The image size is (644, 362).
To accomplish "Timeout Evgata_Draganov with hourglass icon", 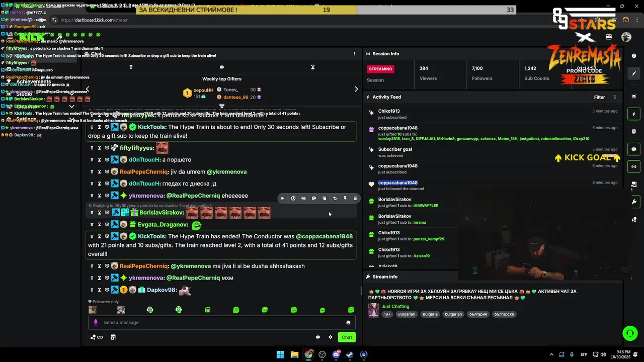I will pyautogui.click(x=99, y=225).
